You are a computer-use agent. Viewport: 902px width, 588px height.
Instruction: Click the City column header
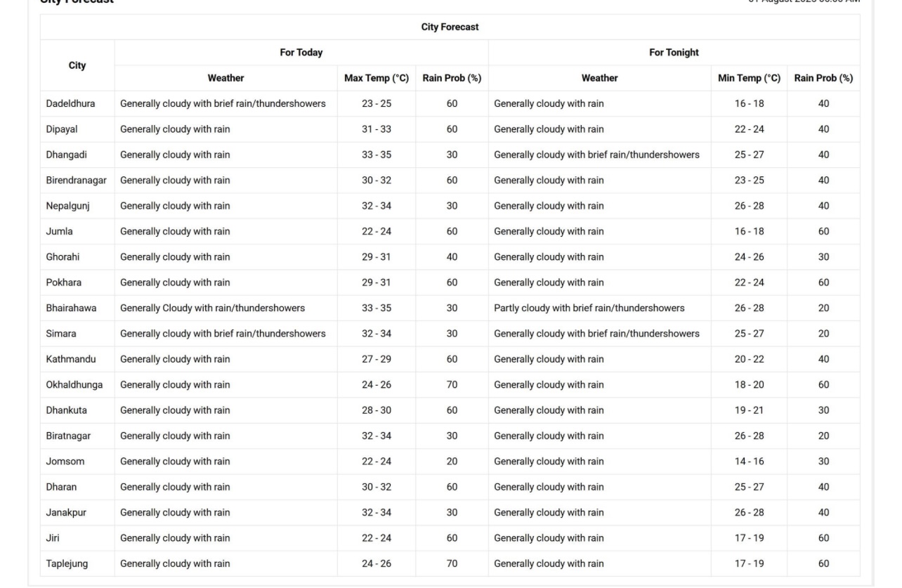coord(77,65)
